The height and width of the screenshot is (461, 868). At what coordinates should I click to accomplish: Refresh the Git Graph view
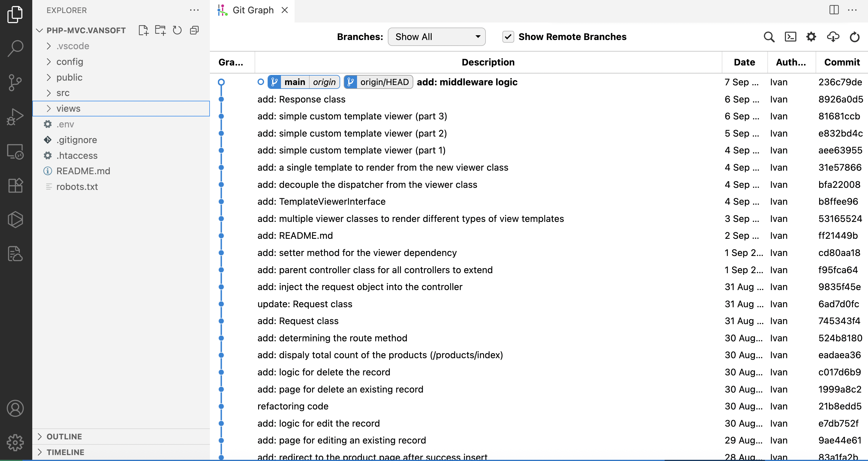coord(854,37)
